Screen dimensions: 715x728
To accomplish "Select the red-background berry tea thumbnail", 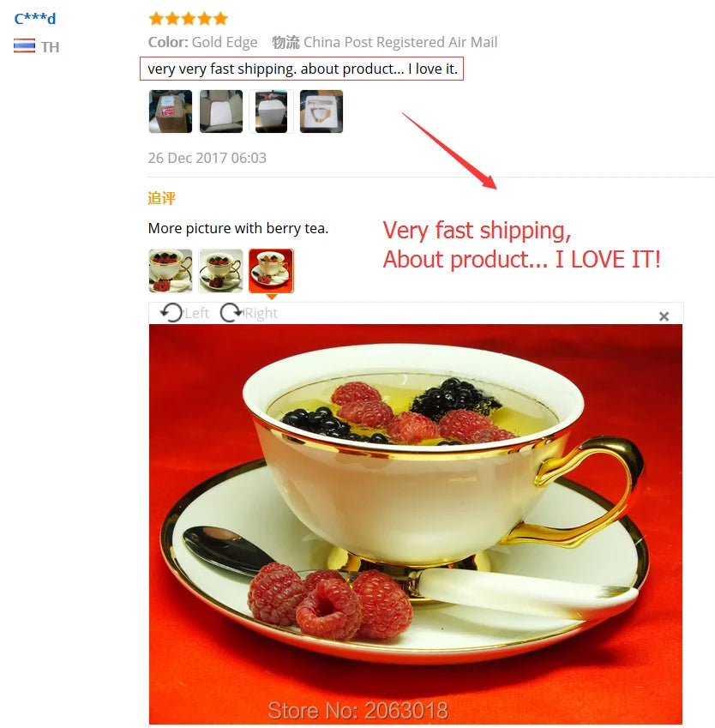I will point(271,271).
